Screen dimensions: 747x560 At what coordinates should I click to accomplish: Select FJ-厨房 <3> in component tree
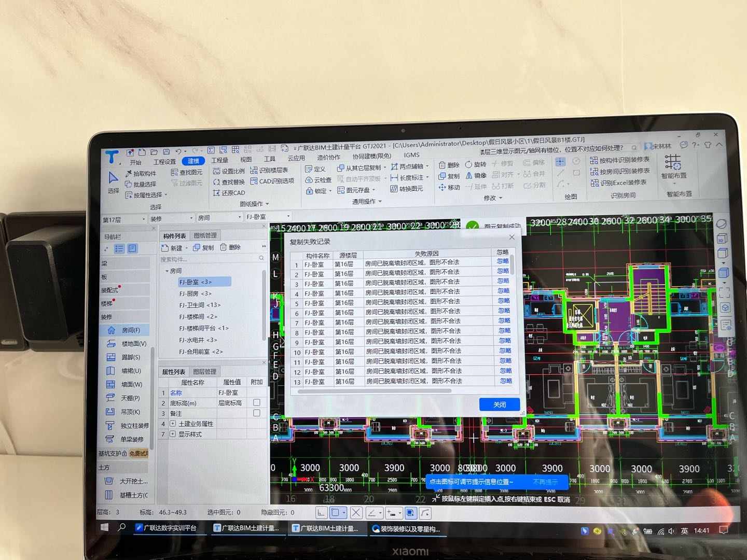195,293
